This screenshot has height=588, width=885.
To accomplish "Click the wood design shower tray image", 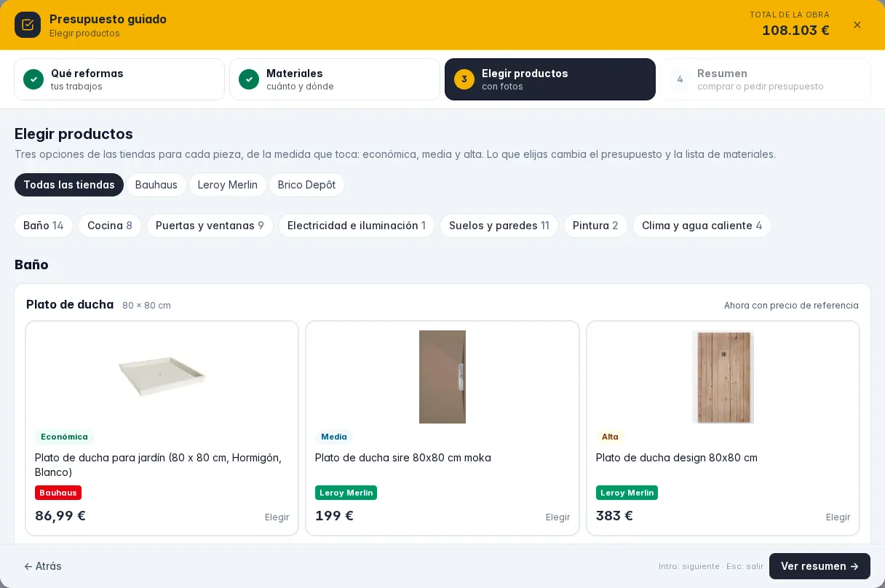I will tap(723, 377).
